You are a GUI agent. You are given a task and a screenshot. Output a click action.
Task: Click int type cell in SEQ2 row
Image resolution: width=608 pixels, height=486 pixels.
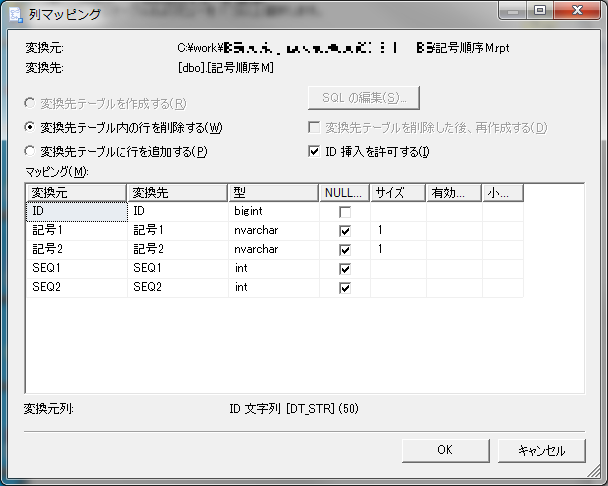(x=274, y=287)
